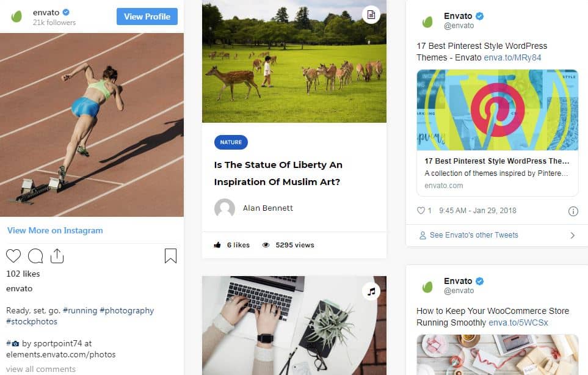This screenshot has width=588, height=375.
Task: Open tweet info circle icon
Action: coord(573,211)
